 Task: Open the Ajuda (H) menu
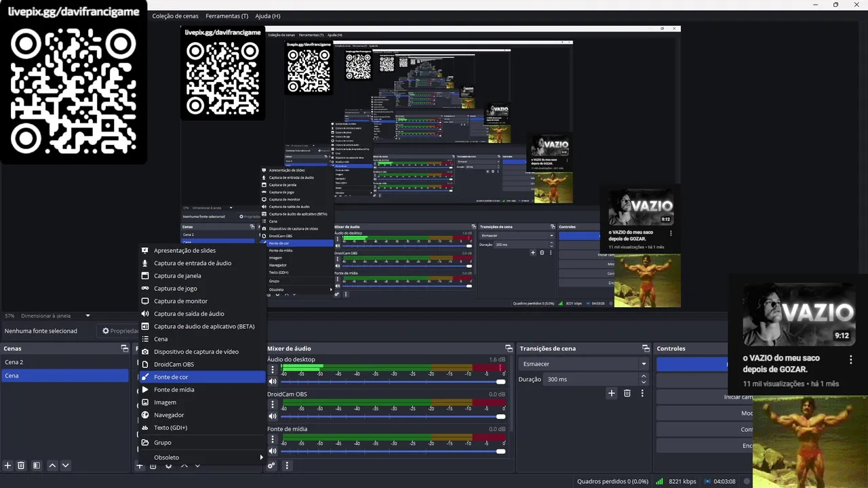(x=268, y=16)
